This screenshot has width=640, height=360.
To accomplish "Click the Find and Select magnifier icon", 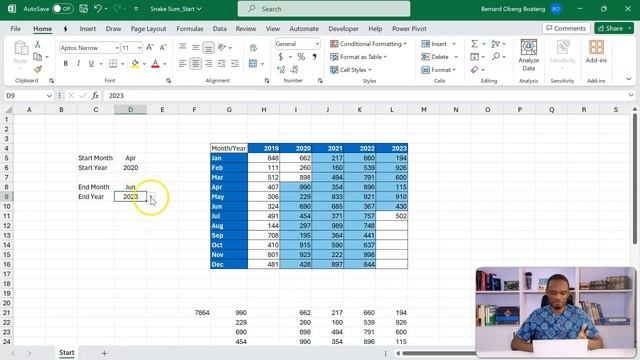I will [496, 57].
